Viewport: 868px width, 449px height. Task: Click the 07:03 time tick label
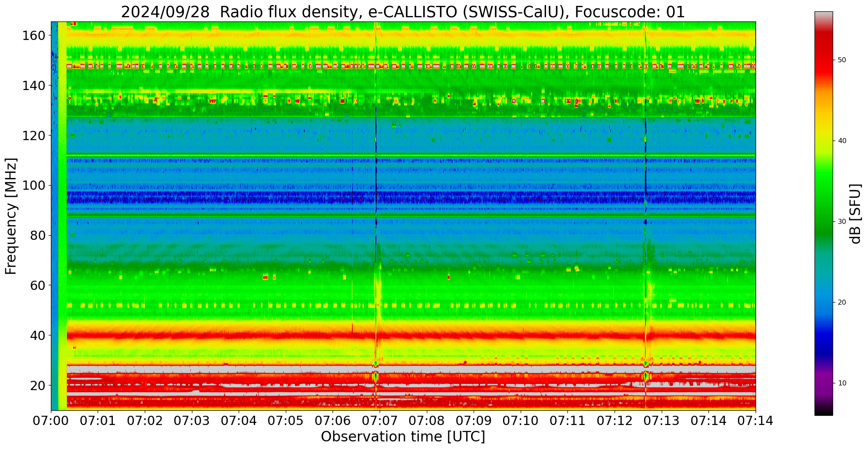click(192, 421)
